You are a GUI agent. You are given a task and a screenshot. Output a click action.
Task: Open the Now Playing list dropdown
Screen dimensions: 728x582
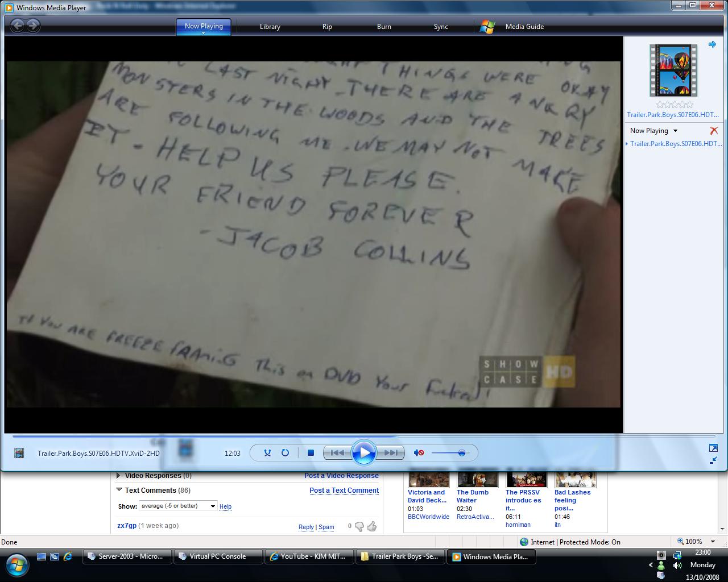pyautogui.click(x=675, y=131)
